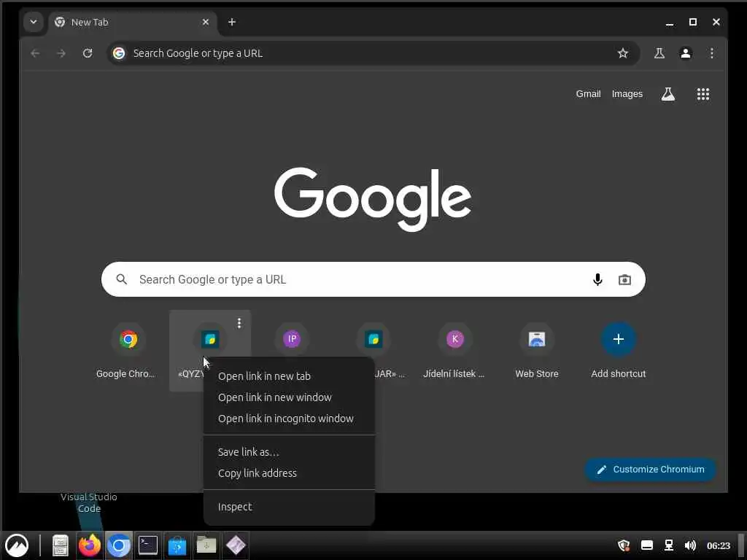The width and height of the screenshot is (747, 560).
Task: Click the 06:23 clock
Action: tap(719, 545)
